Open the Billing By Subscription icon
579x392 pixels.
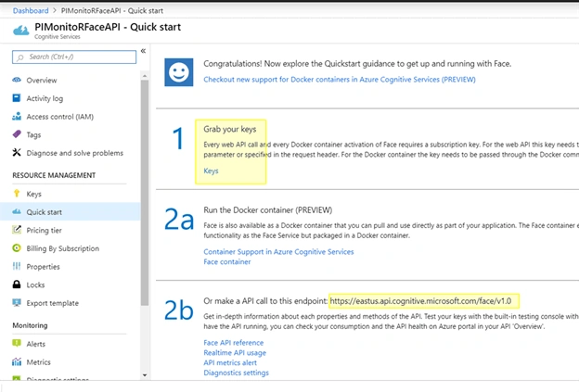click(17, 247)
